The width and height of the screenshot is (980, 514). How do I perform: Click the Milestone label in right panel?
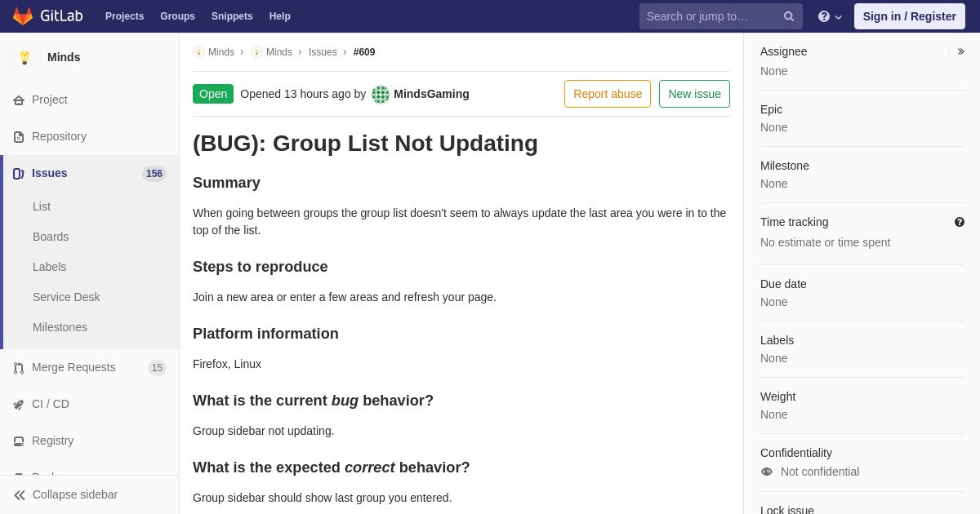coord(785,166)
